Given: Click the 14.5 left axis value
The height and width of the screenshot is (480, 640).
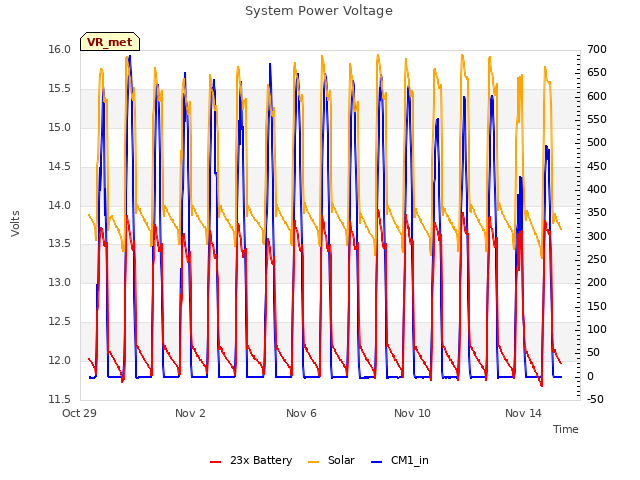Looking at the screenshot, I should [60, 166].
